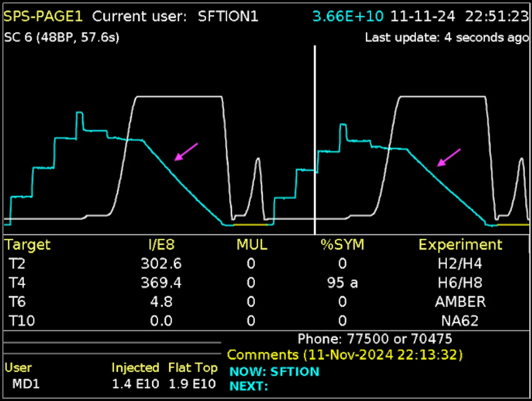Click the 'NOW: SFTION' comment line
The height and width of the screenshot is (401, 532).
[274, 371]
